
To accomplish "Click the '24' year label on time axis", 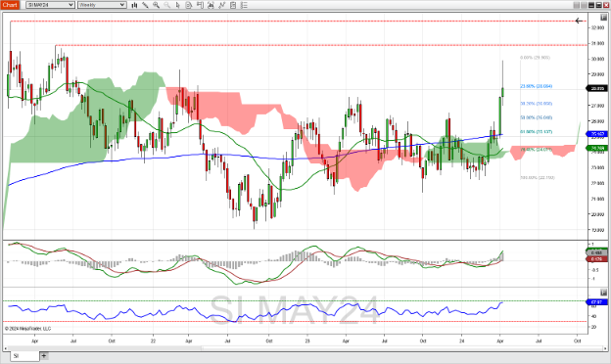I will coord(462,341).
